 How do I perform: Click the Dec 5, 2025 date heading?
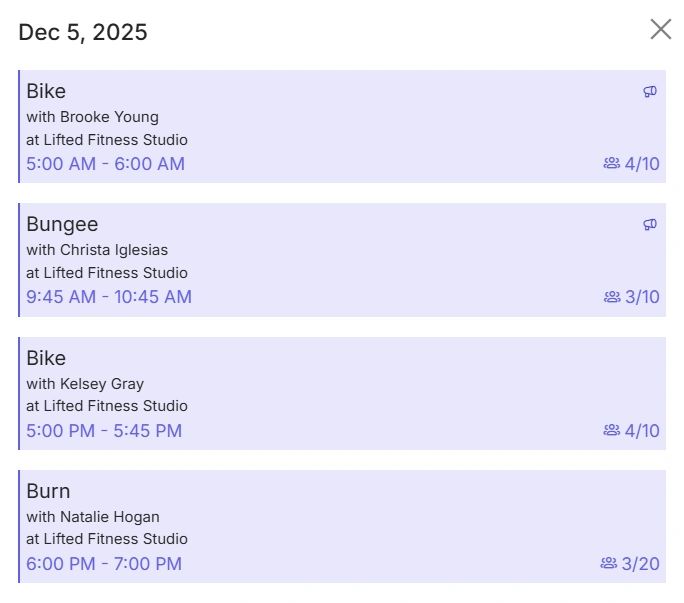tap(83, 32)
